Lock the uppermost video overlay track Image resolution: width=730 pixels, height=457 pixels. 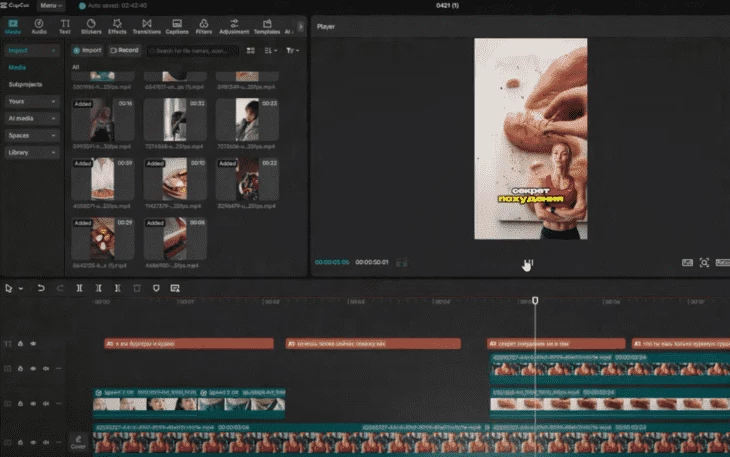click(20, 368)
